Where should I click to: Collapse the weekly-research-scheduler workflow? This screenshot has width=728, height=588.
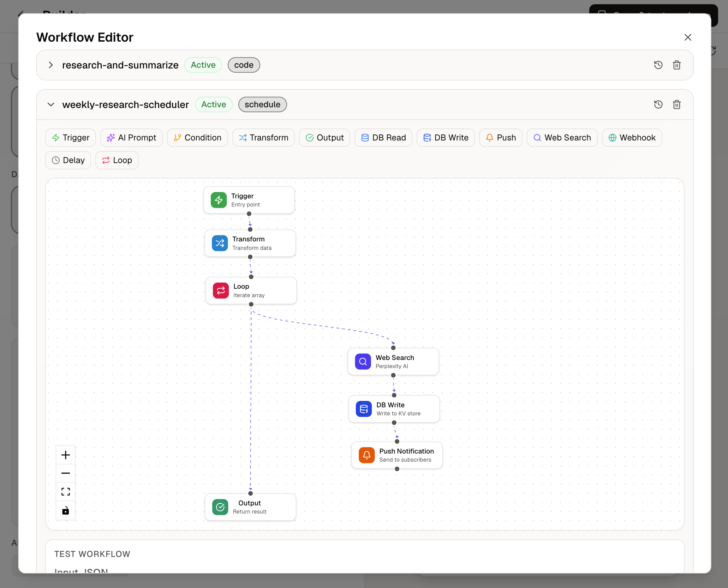[50, 104]
